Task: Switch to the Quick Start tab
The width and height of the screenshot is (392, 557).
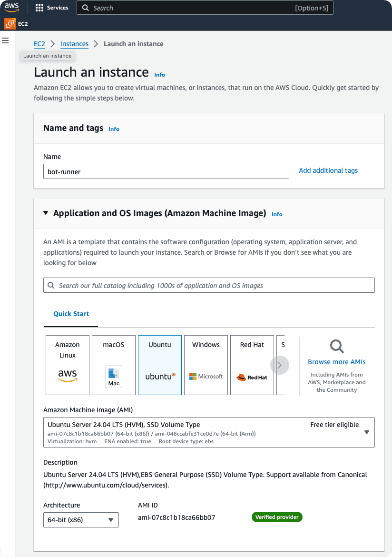Action: point(71,314)
